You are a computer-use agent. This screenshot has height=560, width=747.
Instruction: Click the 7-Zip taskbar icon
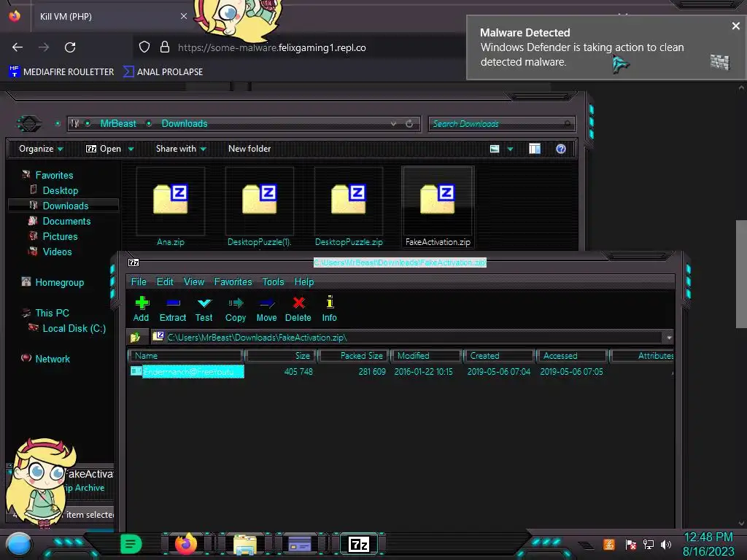click(x=359, y=544)
